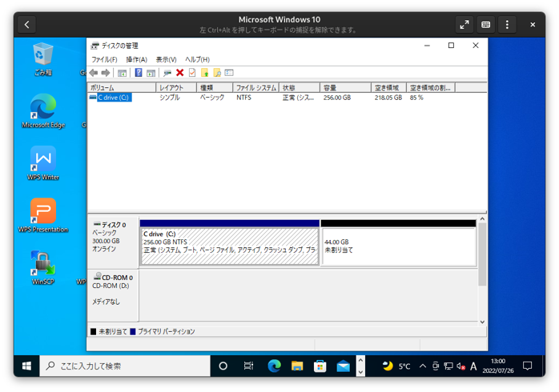The image size is (559, 392).
Task: Sort by the 状態 column header
Action: coord(300,87)
